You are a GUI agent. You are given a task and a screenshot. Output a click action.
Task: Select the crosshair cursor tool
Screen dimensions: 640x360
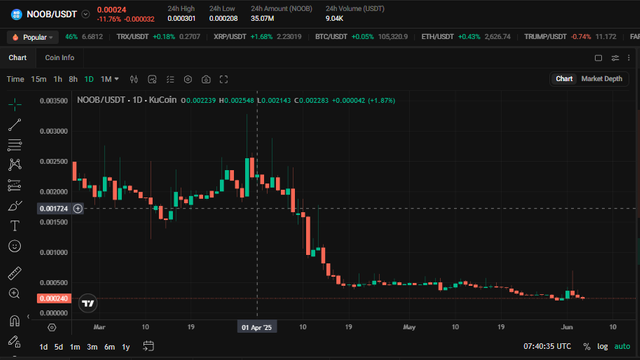(15, 105)
